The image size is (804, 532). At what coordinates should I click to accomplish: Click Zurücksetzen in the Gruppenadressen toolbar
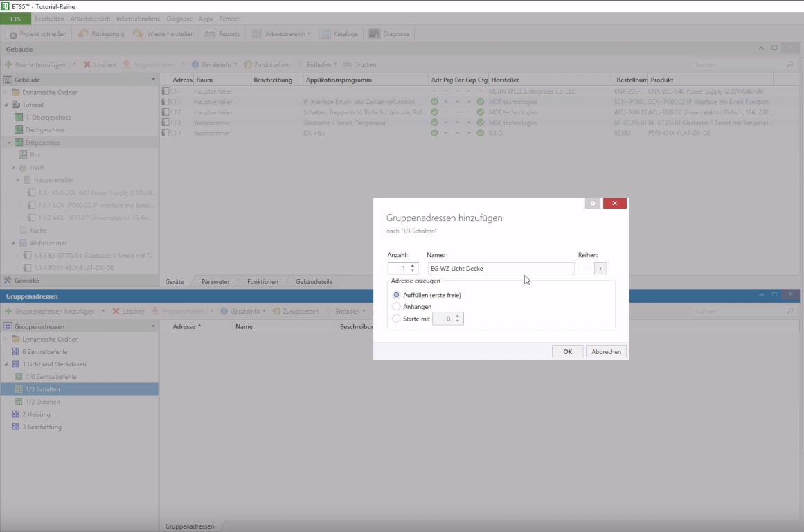296,312
